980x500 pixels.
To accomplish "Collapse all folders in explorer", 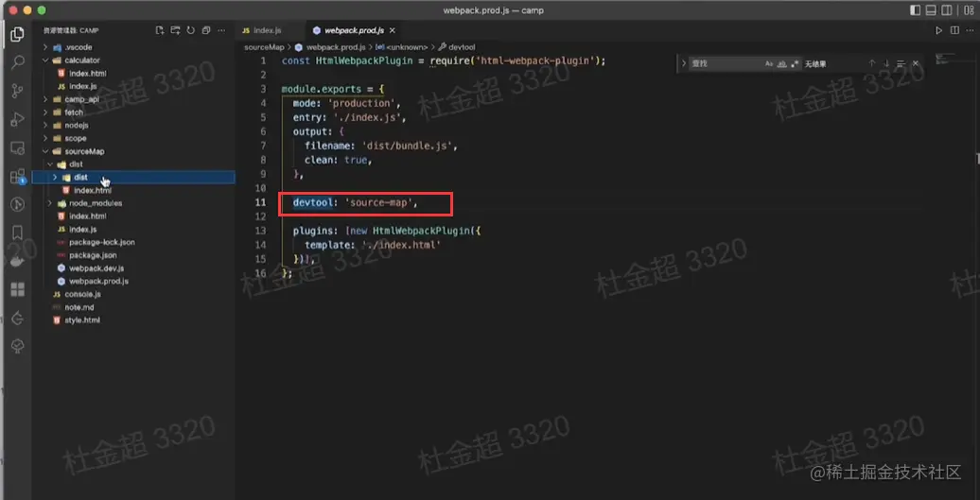I will (x=205, y=30).
